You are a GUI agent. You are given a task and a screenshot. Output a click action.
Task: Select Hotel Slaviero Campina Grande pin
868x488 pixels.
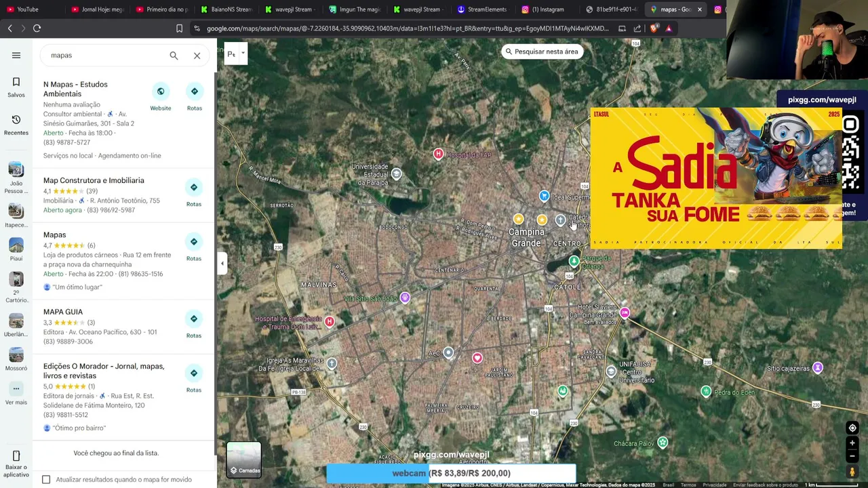625,312
